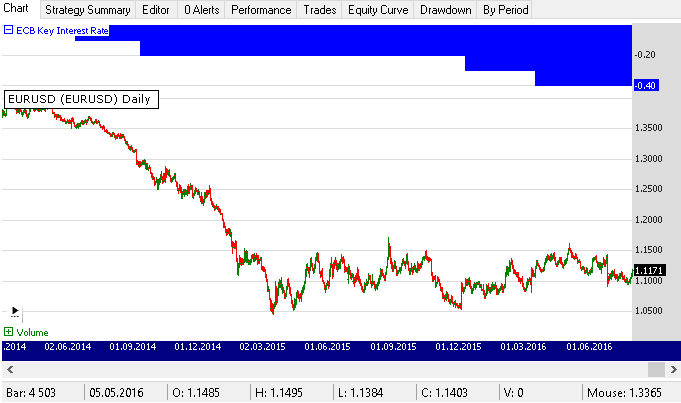Select the By Period tab
Screen dimensions: 681x403
coord(504,10)
